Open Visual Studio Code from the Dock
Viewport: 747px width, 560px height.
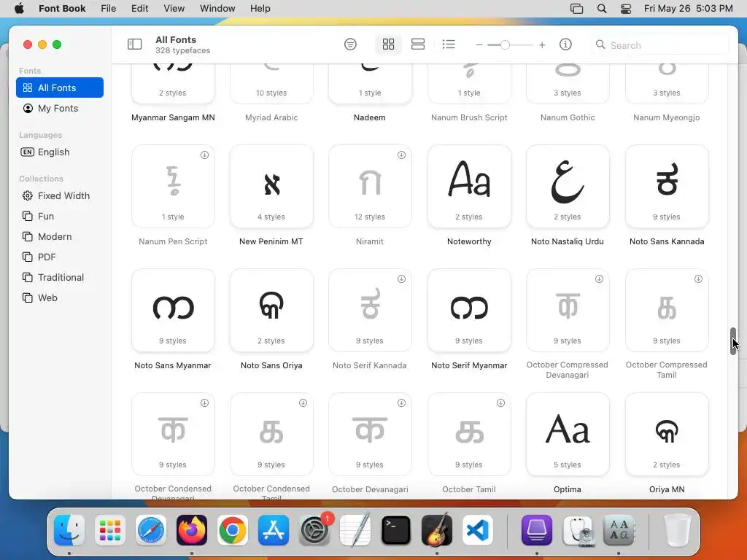tap(478, 530)
